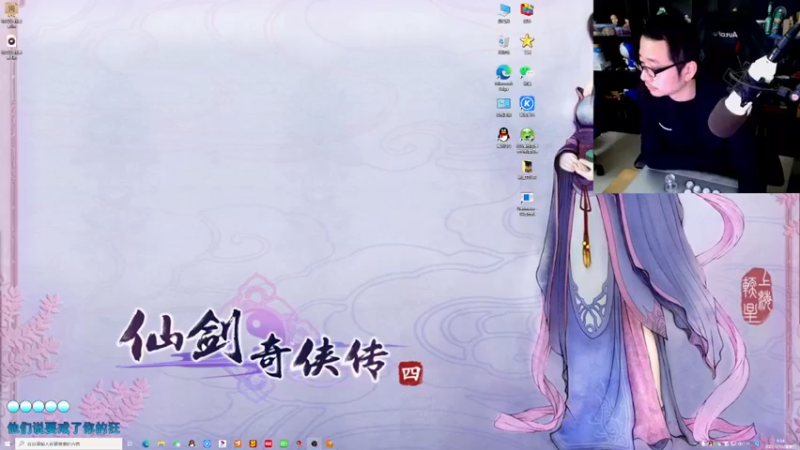Open the This PC desktop icon
800x450 pixels.
point(504,13)
